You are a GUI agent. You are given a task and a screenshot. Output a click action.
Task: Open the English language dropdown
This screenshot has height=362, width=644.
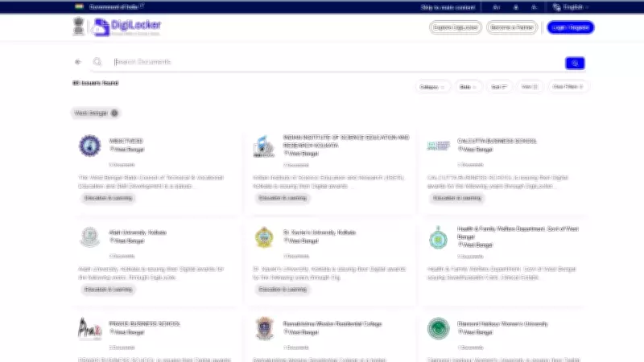(x=576, y=7)
